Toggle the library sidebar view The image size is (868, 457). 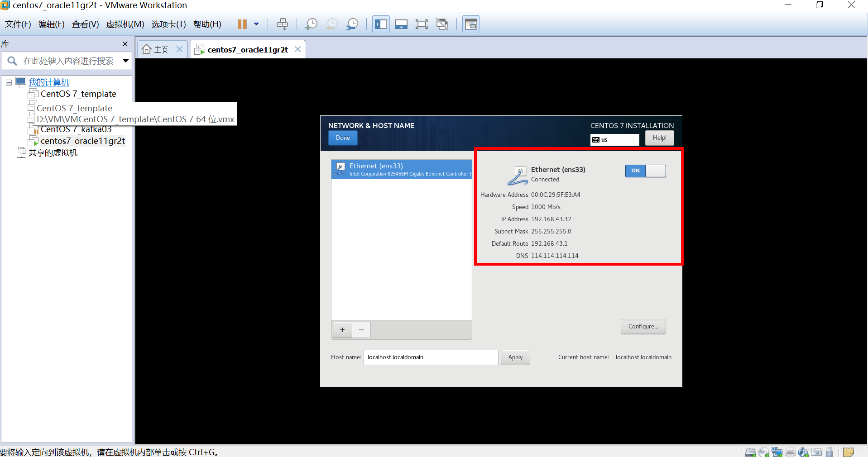pyautogui.click(x=381, y=24)
